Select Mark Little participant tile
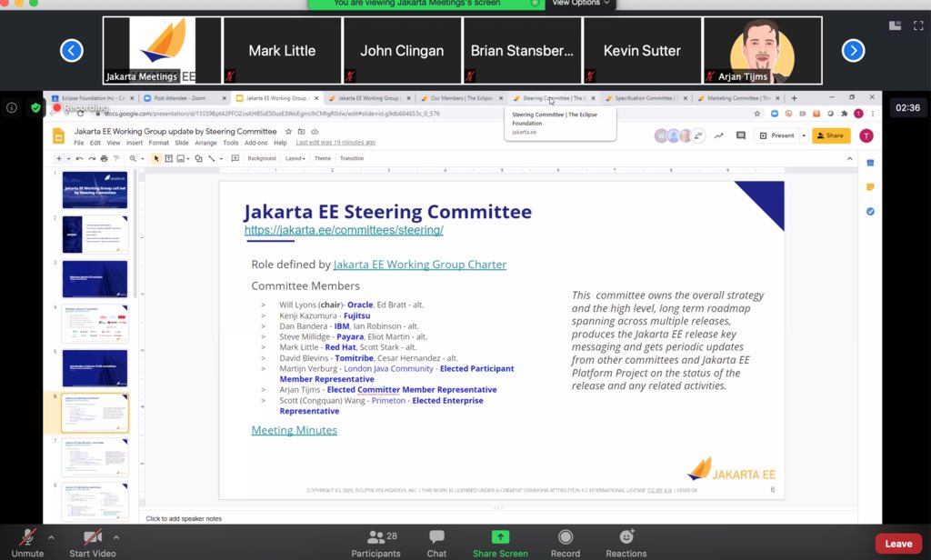 click(282, 51)
